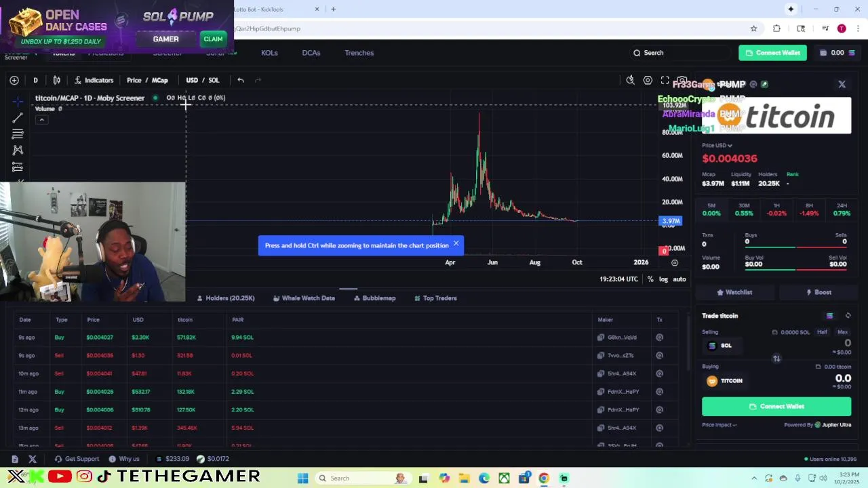
Task: Click the top Connect Wallet button
Action: point(772,53)
